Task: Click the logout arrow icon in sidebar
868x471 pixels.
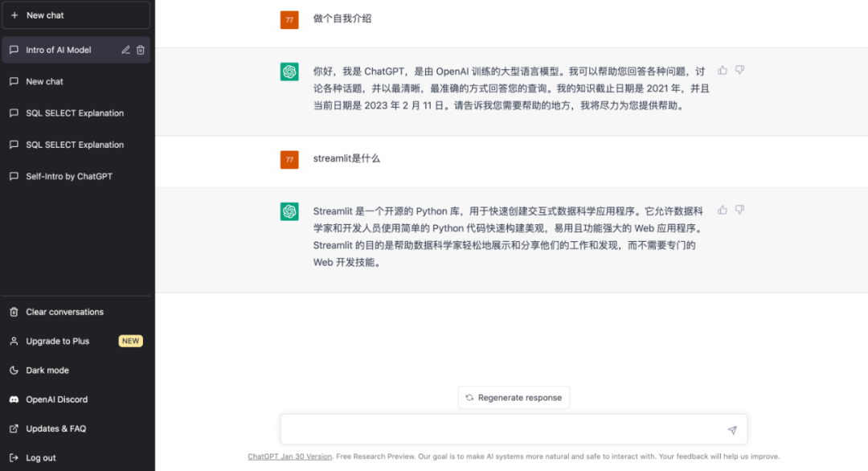Action: pyautogui.click(x=14, y=457)
